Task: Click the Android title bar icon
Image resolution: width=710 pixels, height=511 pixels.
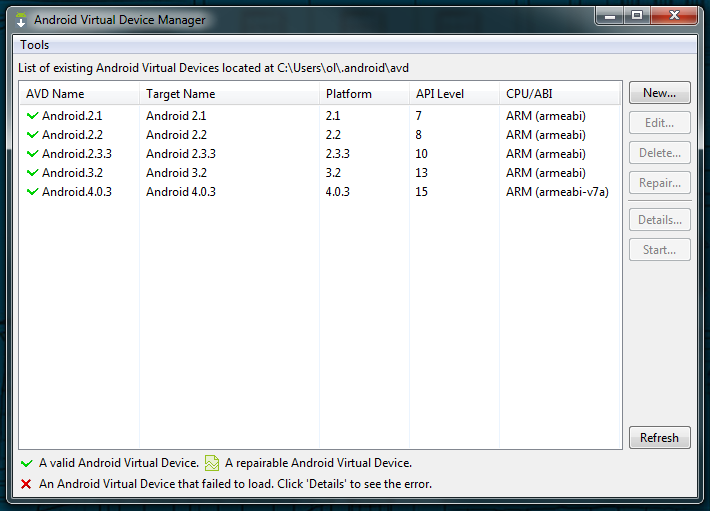Action: 21,20
